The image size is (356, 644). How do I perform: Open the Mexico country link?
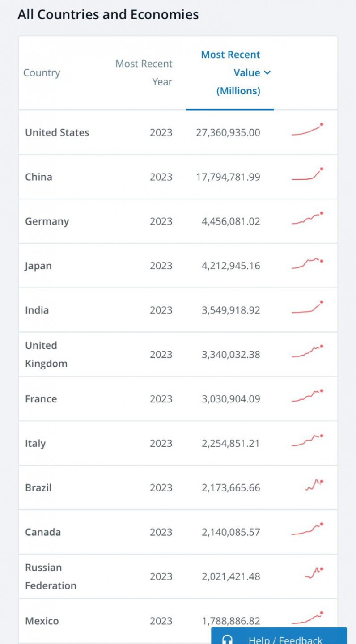42,621
